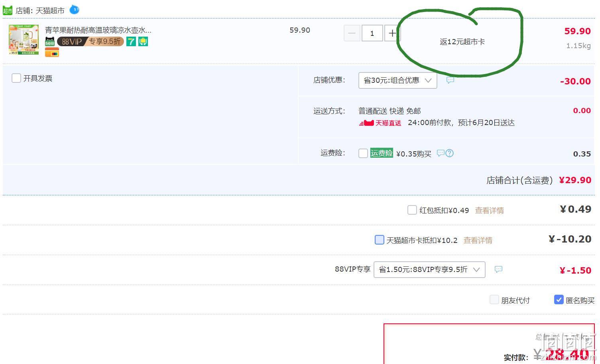Open 查看详情 link for 天猫超市卡抵扣
The height and width of the screenshot is (364, 600).
pos(478,240)
